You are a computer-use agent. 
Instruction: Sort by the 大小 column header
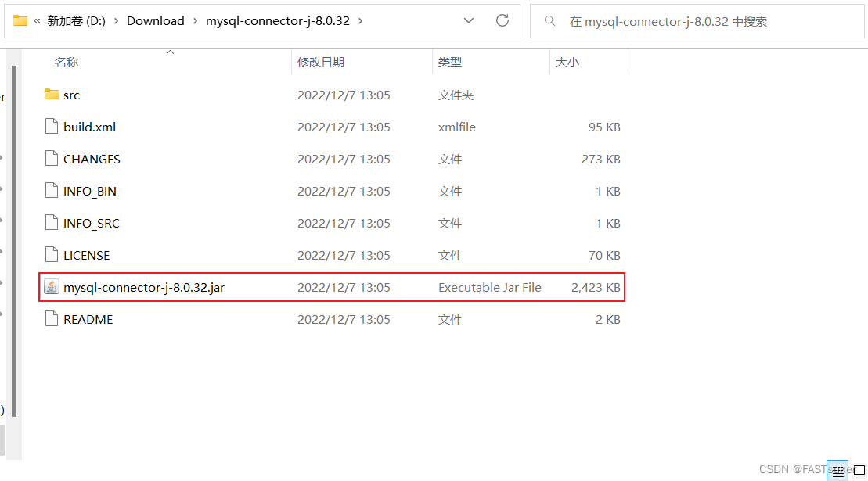(567, 62)
